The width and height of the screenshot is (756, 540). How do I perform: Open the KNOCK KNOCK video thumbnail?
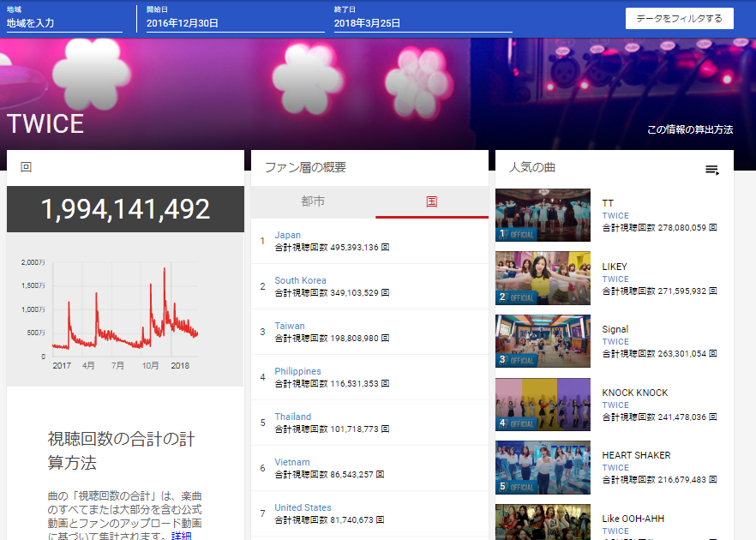[543, 405]
